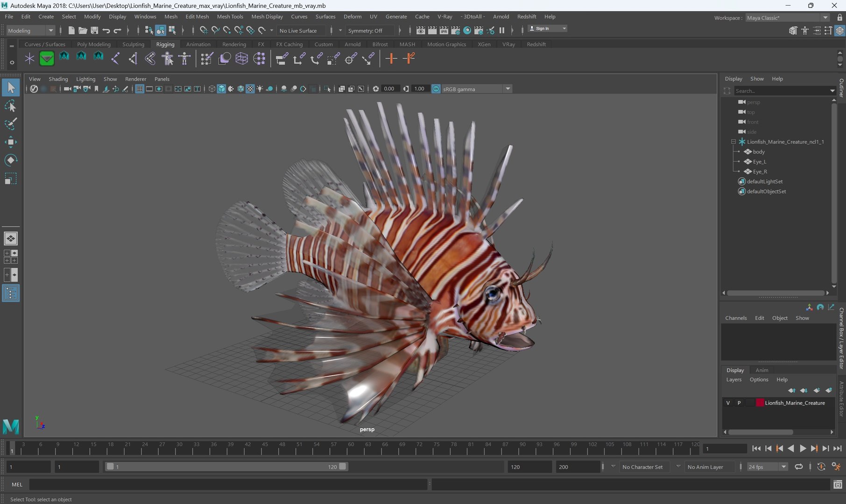Collapse the Lionfish_Marine_Creature_ncl1_1 node
846x504 pixels.
click(x=733, y=141)
